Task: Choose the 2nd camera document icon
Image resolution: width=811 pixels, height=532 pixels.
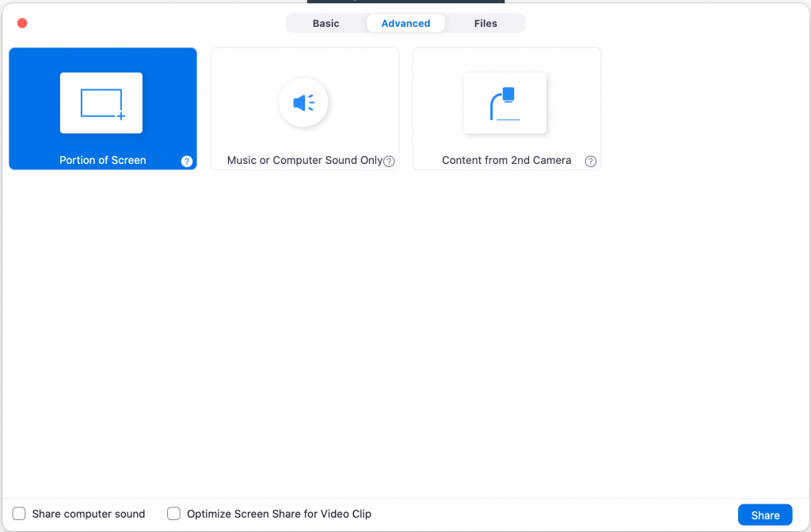Action: [505, 103]
